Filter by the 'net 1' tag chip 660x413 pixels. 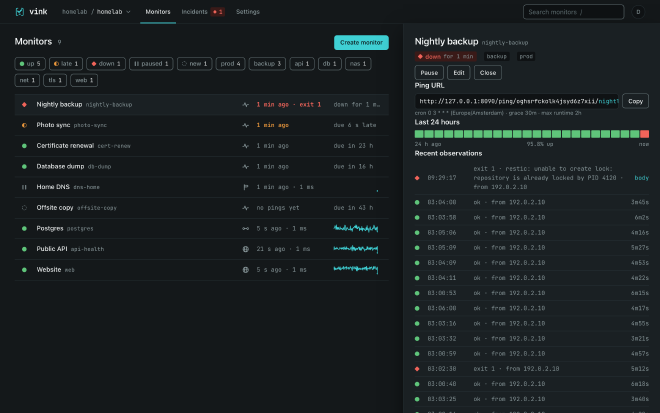click(x=27, y=80)
